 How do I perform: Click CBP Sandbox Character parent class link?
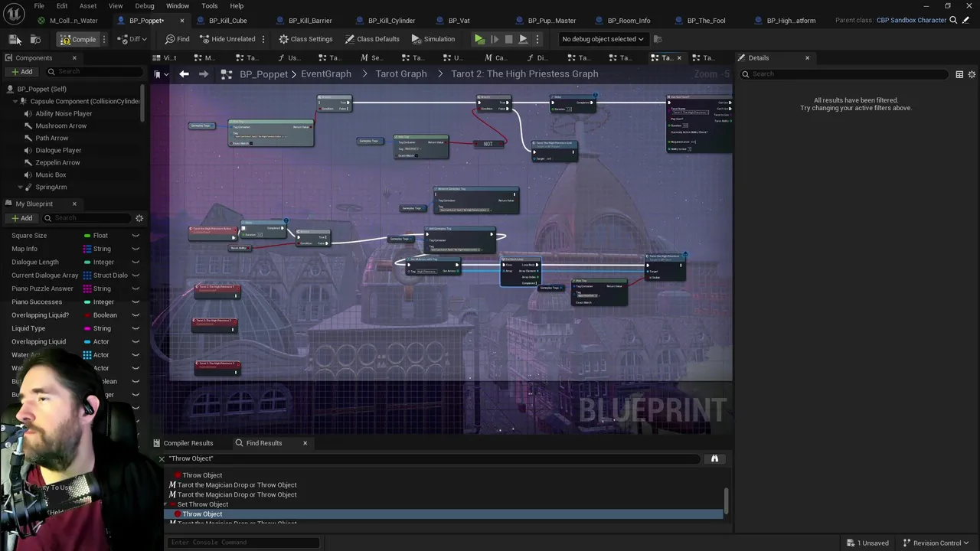pyautogui.click(x=911, y=20)
